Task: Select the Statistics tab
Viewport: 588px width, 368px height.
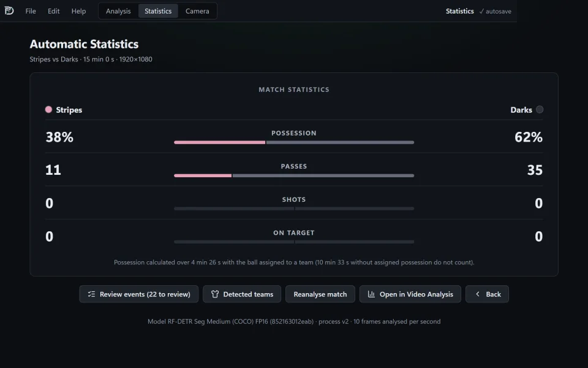Action: tap(158, 11)
